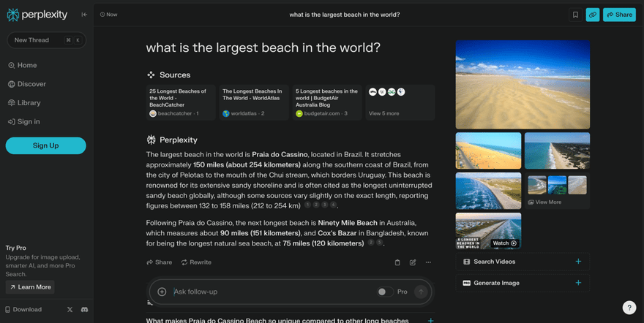Copy thread link with the teal link icon

point(592,15)
